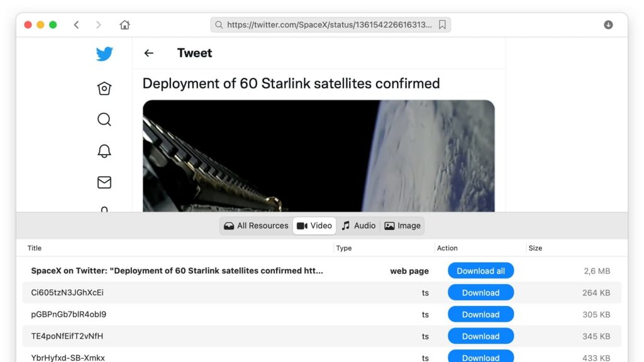The image size is (644, 362).
Task: Download the TE4poNfEifT2vNfH file
Action: point(480,336)
